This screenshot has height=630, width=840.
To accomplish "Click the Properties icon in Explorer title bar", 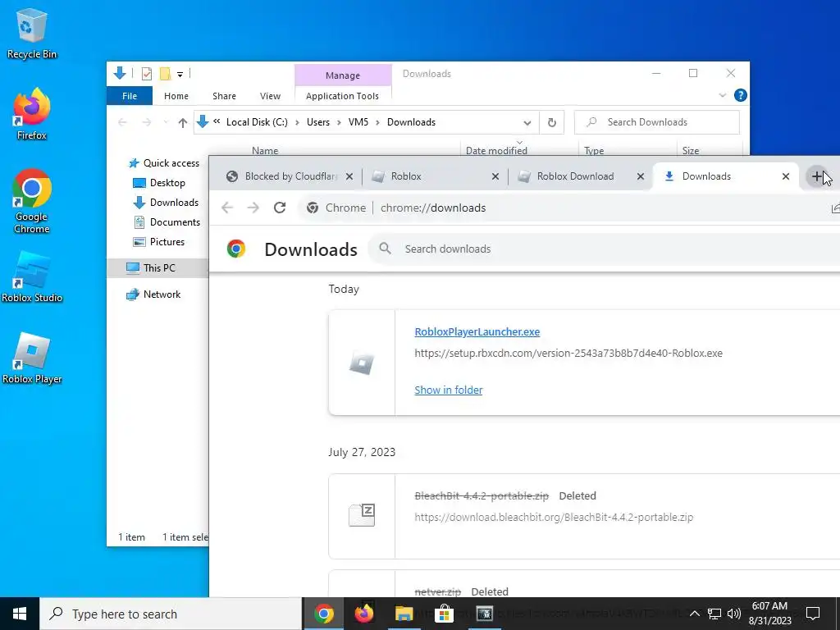I will [146, 73].
